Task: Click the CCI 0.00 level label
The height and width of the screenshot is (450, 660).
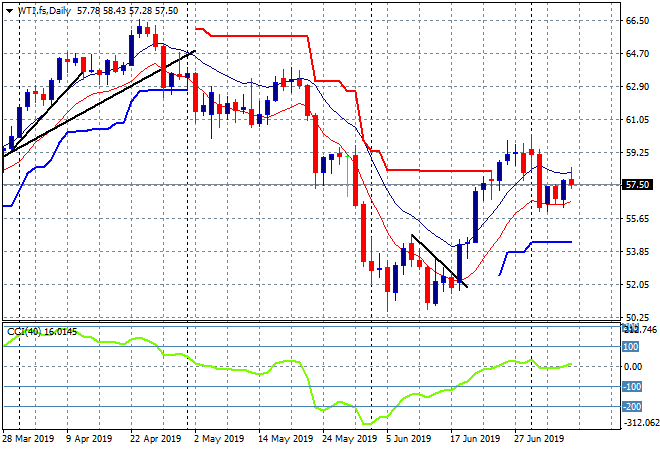Action: click(633, 367)
